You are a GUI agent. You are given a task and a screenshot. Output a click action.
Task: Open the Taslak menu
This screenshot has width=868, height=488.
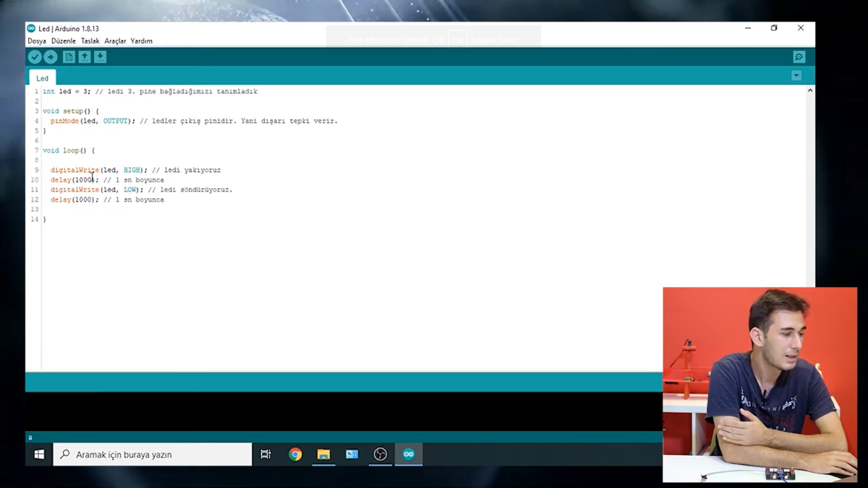click(x=90, y=41)
